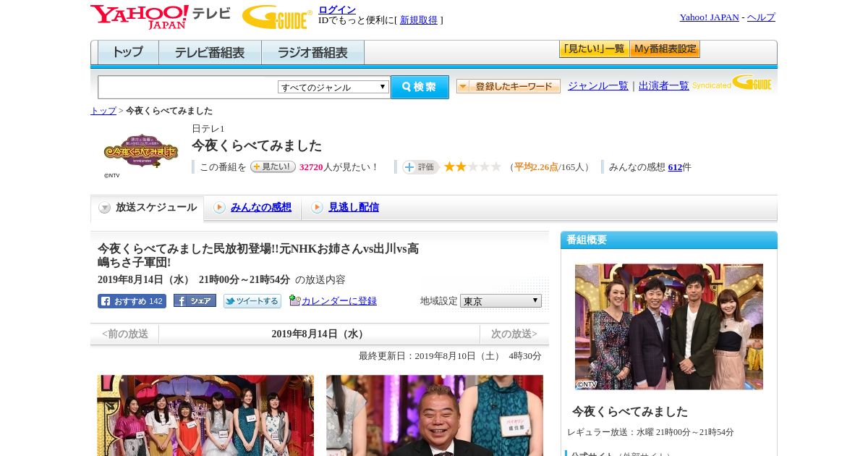The width and height of the screenshot is (868, 456).
Task: Open the カレンダーに登録 link
Action: [x=339, y=301]
